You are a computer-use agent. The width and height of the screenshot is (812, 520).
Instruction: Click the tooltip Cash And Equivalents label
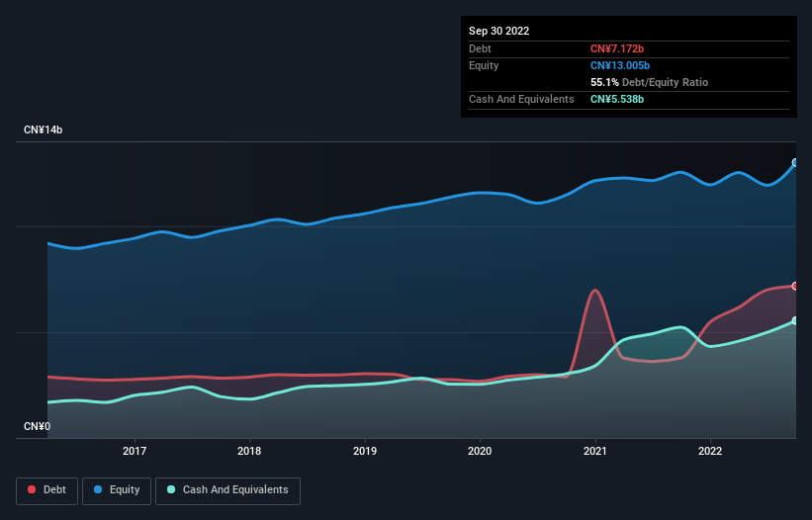click(x=521, y=99)
